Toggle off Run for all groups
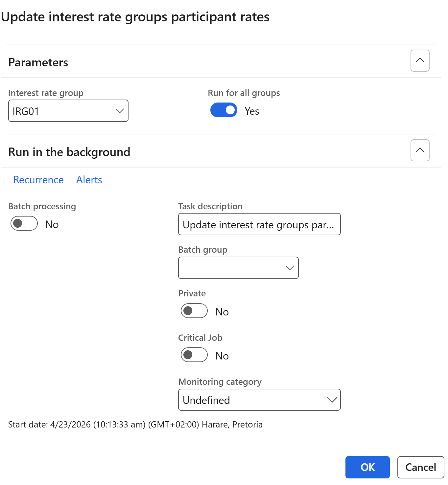Viewport: 448px width, 485px height. pos(224,110)
